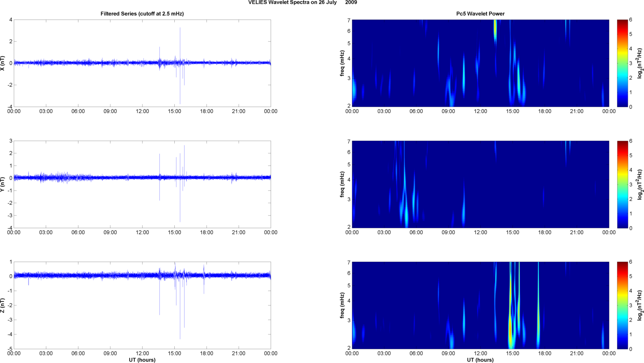This screenshot has width=644, height=363.
Task: Click 18:00 tick under the Y time series
Action: [207, 232]
